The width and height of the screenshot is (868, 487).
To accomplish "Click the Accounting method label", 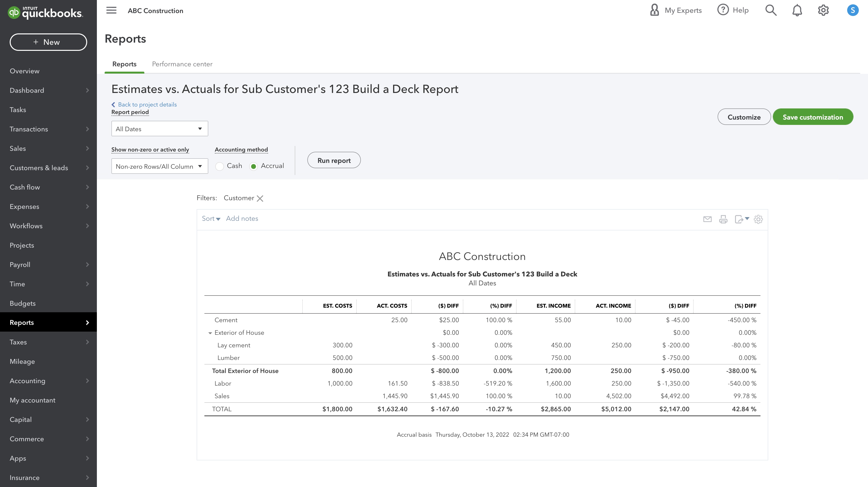I will pos(241,150).
